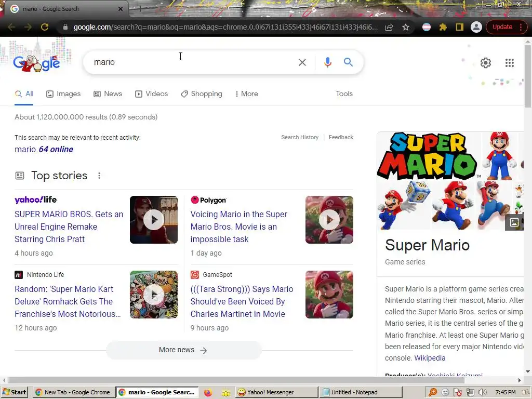Click into the mario search field
This screenshot has height=399, width=532.
point(193,62)
